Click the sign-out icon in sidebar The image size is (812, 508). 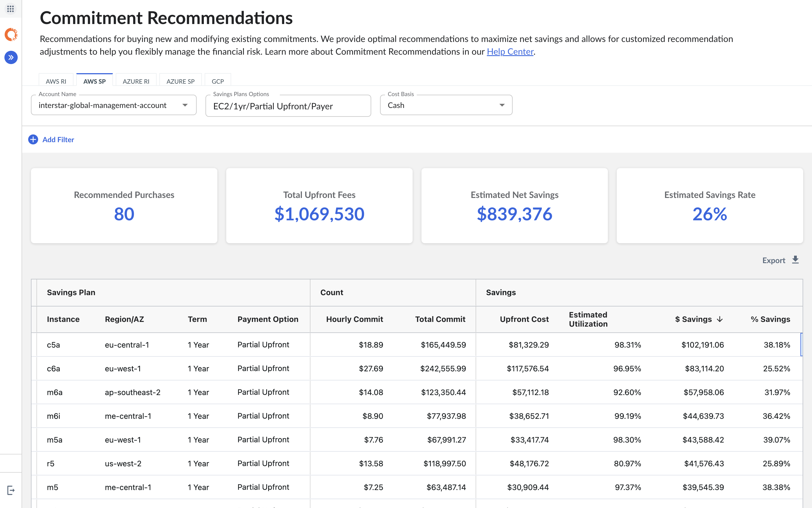coord(11,490)
